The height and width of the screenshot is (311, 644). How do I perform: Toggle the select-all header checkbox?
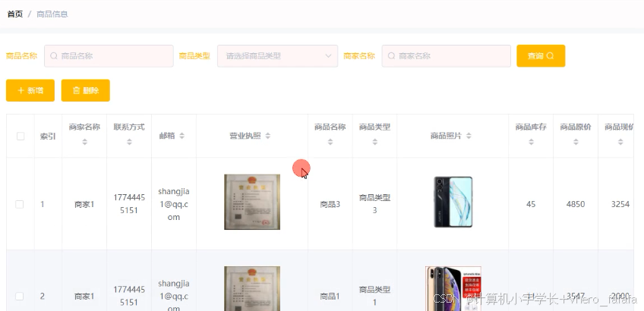[x=21, y=137]
